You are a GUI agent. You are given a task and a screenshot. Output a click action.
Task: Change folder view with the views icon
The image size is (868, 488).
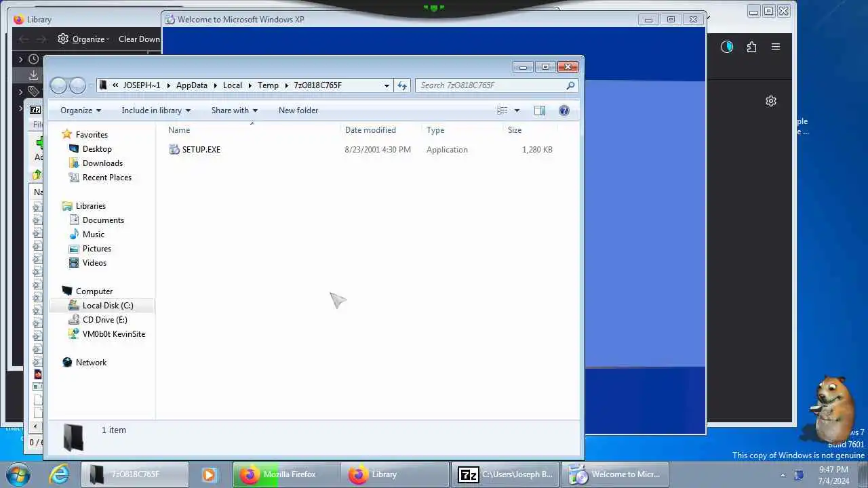(502, 110)
